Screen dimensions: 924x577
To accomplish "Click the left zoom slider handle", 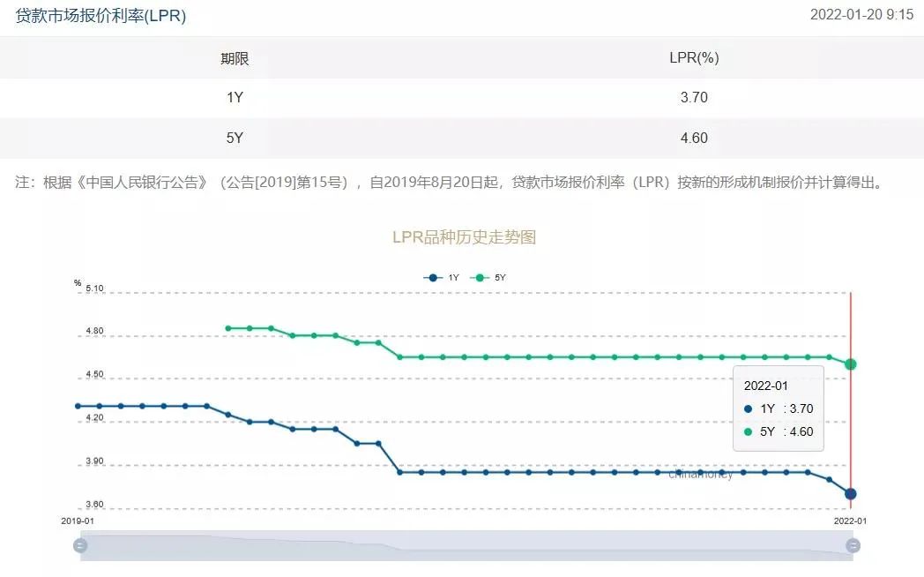I will click(x=80, y=546).
